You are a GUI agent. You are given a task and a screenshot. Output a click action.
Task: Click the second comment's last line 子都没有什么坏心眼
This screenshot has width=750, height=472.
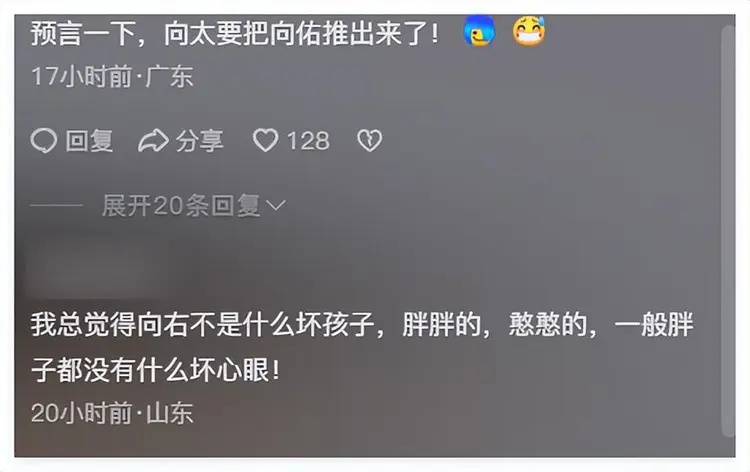(x=155, y=370)
